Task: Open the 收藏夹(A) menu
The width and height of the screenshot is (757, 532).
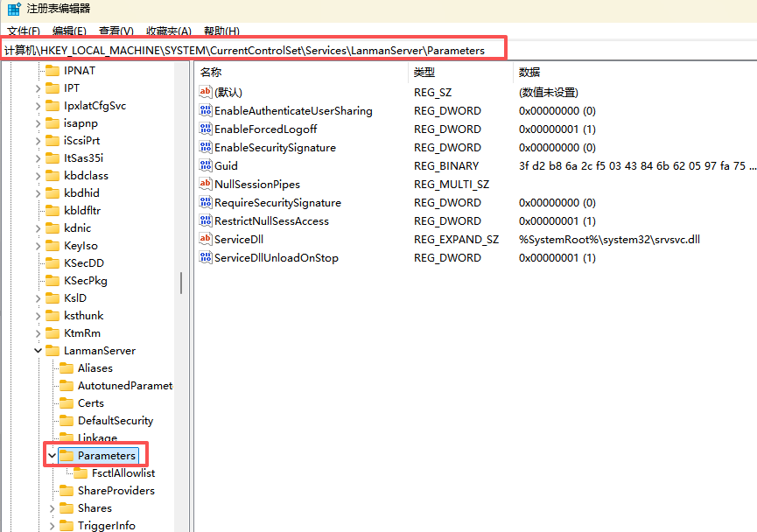Action: coord(169,31)
